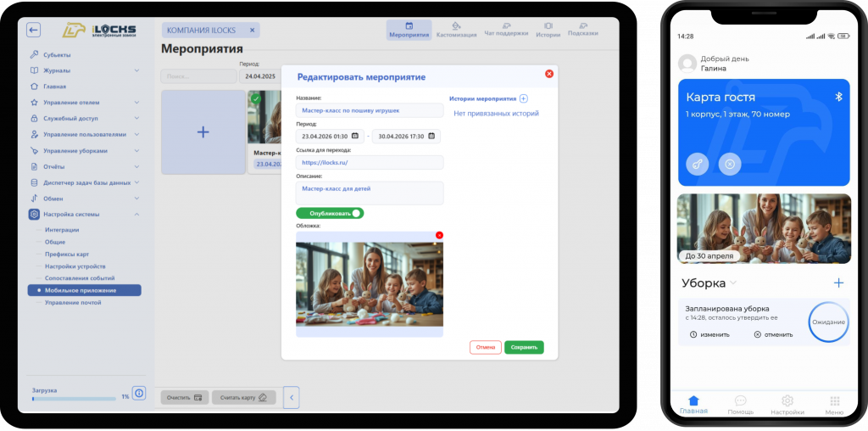Add a story with the plus icon
This screenshot has height=431, width=868.
coord(524,98)
